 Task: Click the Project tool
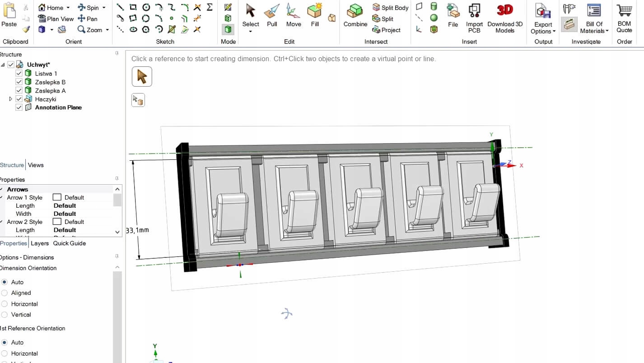(x=386, y=30)
